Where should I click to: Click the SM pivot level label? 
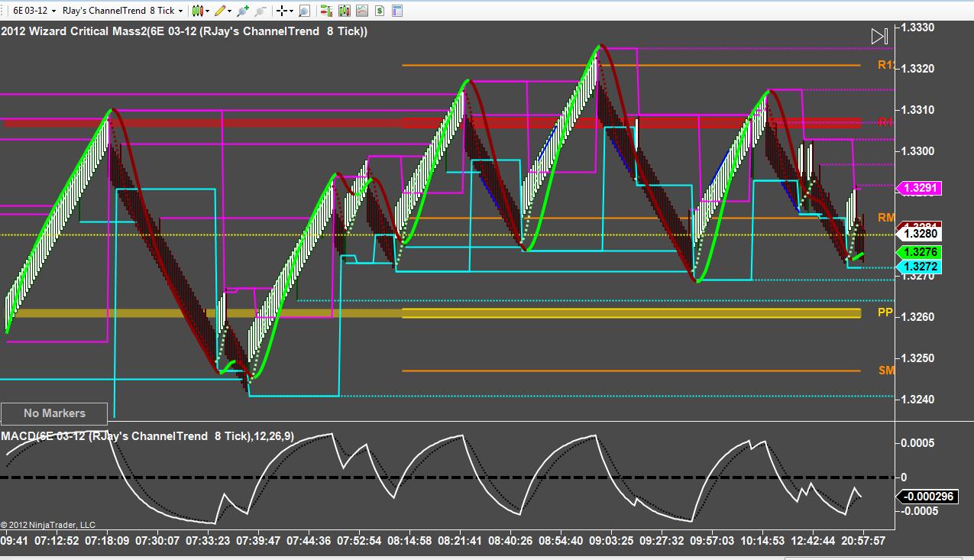tap(886, 371)
